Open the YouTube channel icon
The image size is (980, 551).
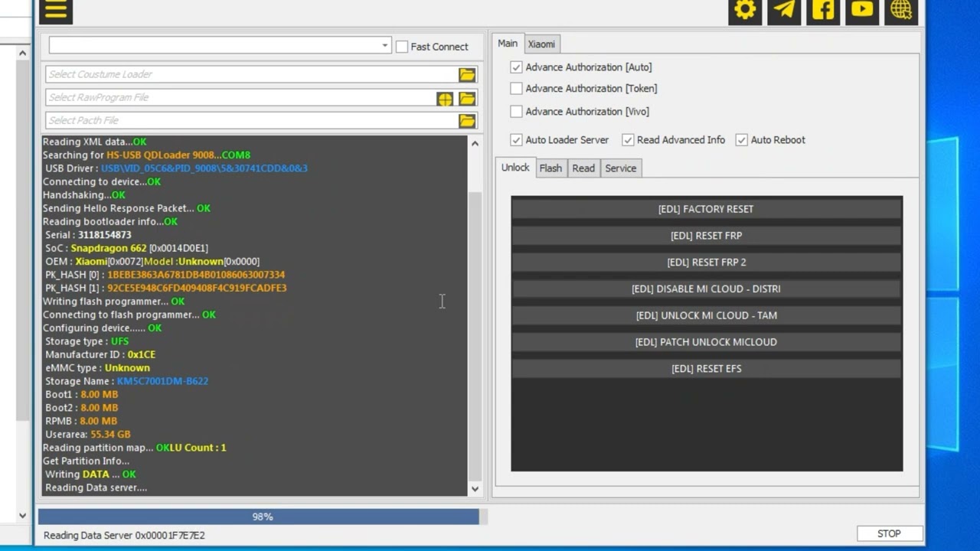coord(862,10)
